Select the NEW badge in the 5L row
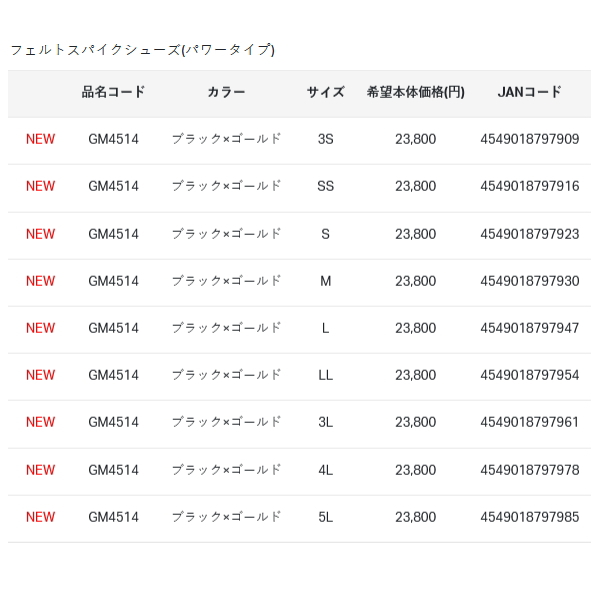 tap(41, 517)
